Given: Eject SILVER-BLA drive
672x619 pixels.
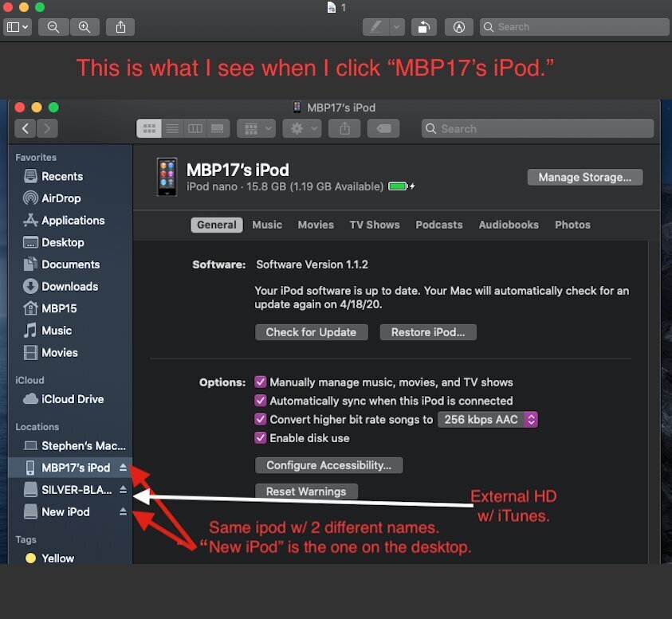Looking at the screenshot, I should tap(123, 489).
